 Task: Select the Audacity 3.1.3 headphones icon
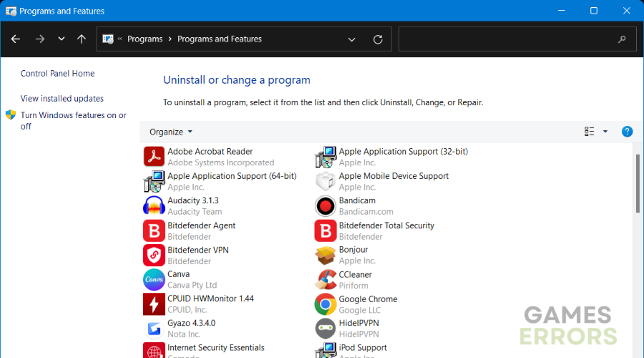click(x=154, y=206)
